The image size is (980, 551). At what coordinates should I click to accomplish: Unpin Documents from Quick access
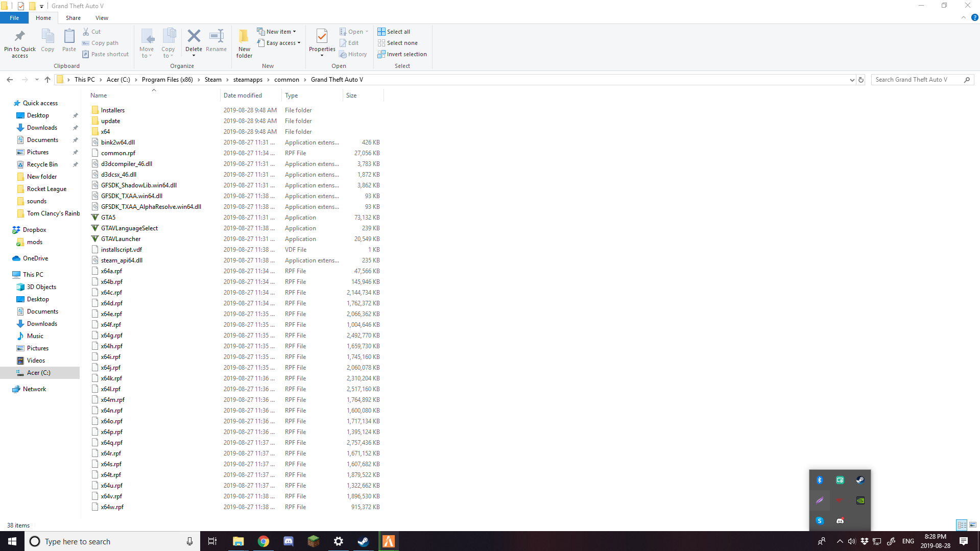pos(75,140)
